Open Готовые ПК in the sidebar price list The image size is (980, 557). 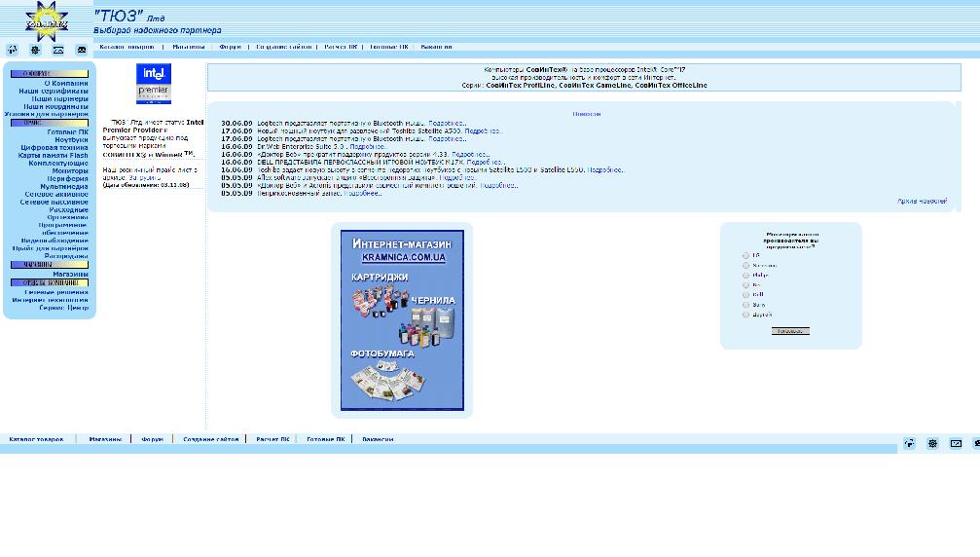click(x=67, y=131)
